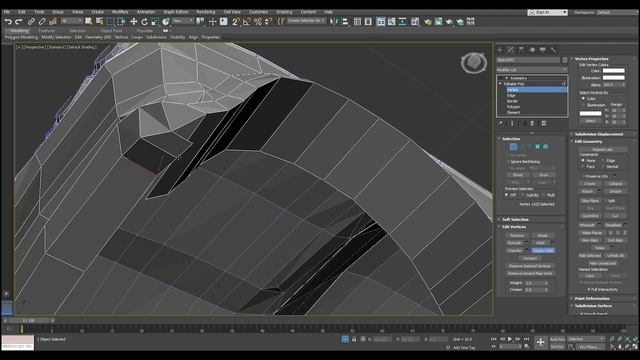Click Configure Modifier Sets icon
The width and height of the screenshot is (640, 360).
click(x=544, y=123)
